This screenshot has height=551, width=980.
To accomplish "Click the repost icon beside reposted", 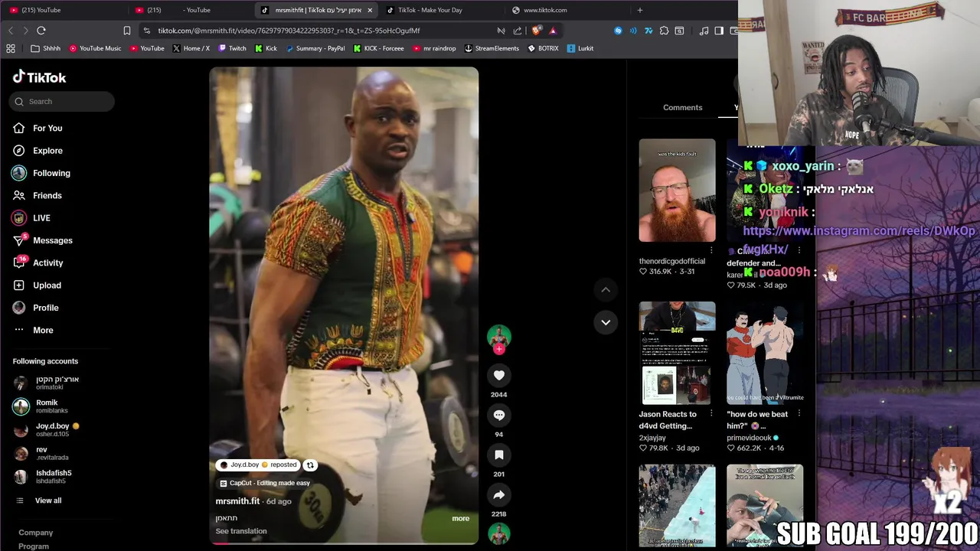I will (x=310, y=465).
